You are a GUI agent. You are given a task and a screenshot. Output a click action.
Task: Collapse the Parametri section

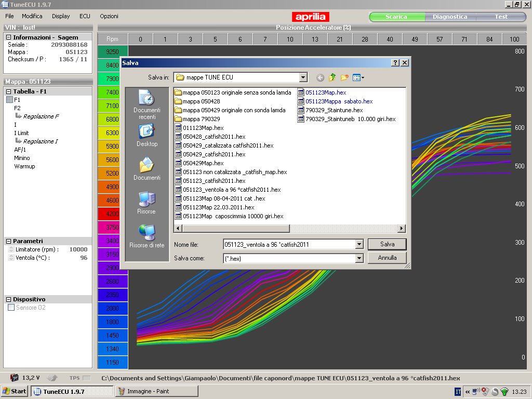[8, 241]
